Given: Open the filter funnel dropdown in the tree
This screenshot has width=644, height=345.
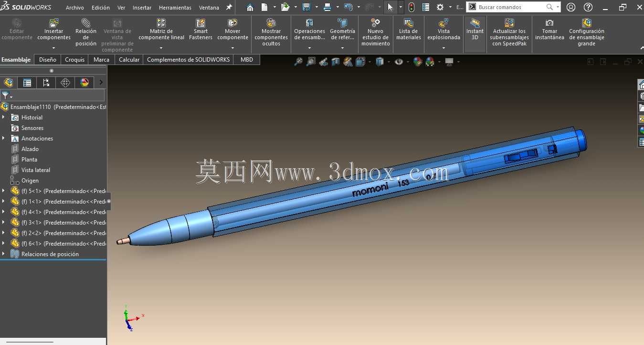Looking at the screenshot, I should click(x=7, y=96).
